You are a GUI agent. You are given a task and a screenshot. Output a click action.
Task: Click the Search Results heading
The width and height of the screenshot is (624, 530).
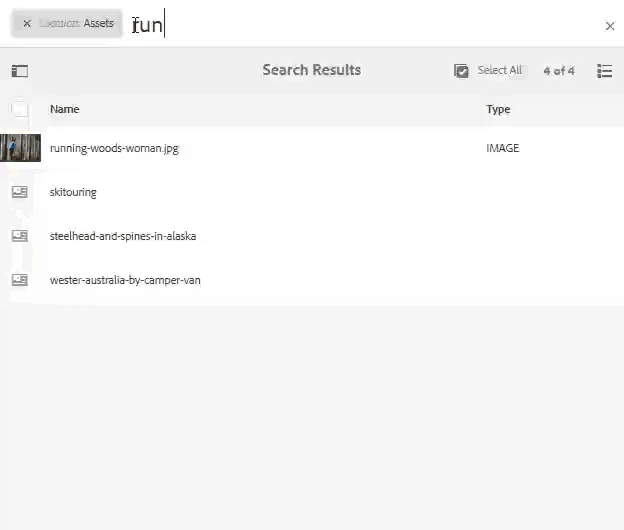click(312, 70)
